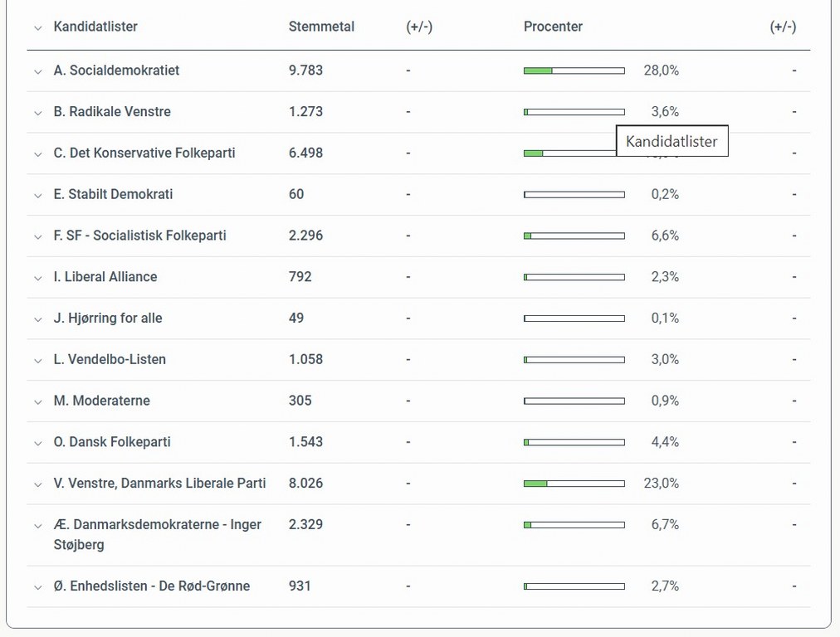
Task: Expand the B. Radikale Venstre chevron
Action: [37, 113]
